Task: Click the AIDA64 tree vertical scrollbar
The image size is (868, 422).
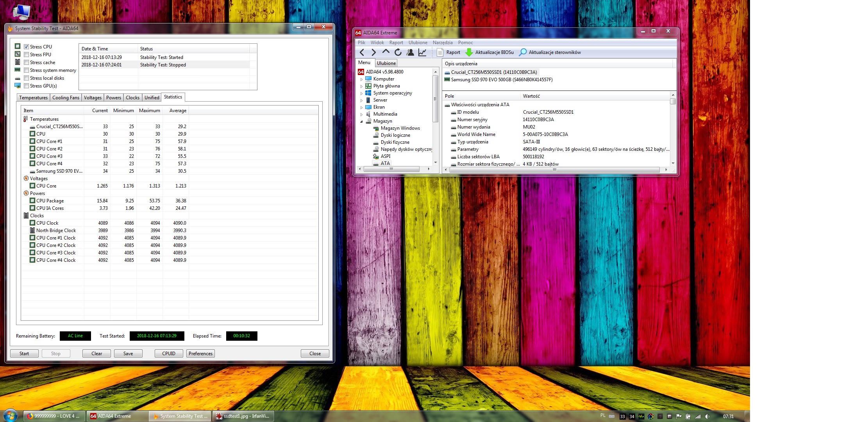Action: [x=435, y=116]
